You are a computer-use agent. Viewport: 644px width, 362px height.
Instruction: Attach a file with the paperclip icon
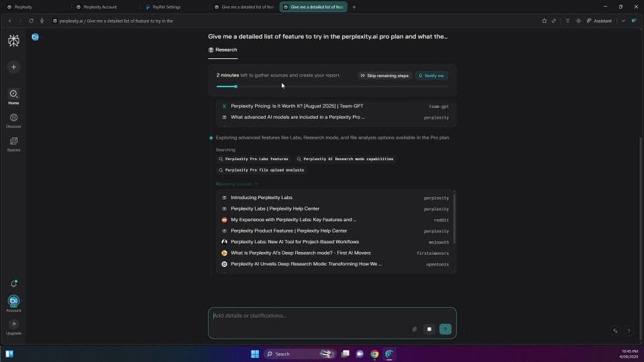415,329
